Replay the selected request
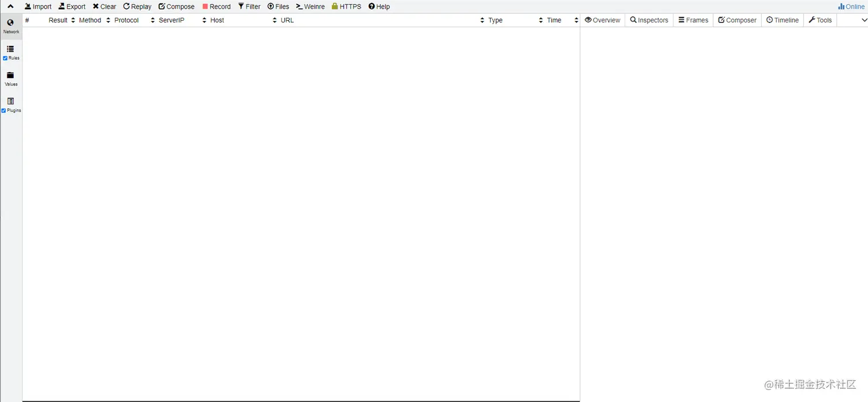Screen dimensions: 868x402 [137, 7]
